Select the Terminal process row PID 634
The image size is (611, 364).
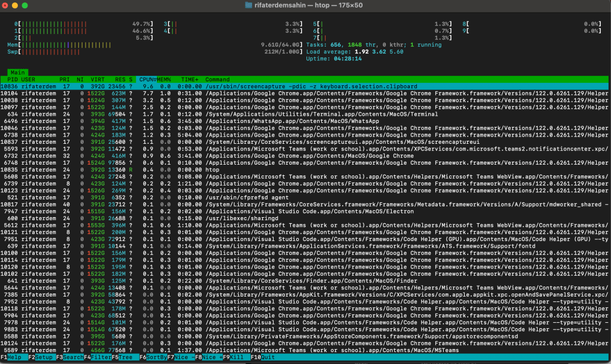tap(305, 115)
